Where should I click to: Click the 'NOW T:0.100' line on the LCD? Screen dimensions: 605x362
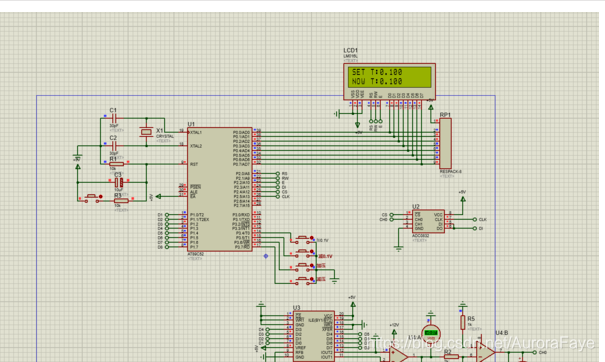[377, 81]
